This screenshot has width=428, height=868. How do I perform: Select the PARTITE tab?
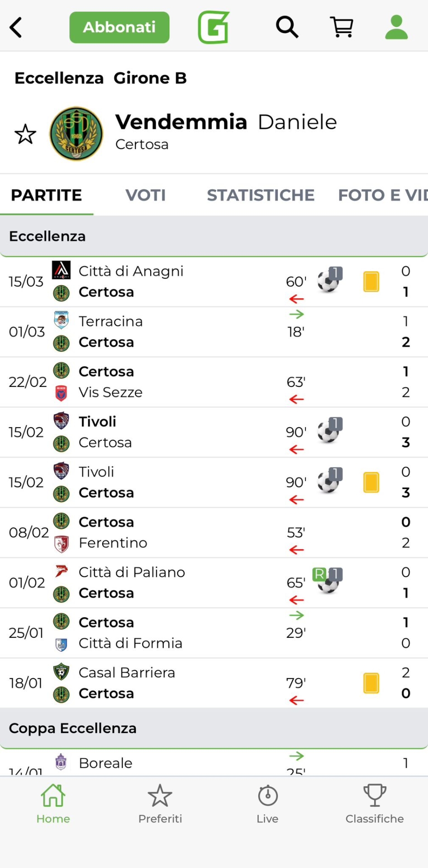point(47,195)
